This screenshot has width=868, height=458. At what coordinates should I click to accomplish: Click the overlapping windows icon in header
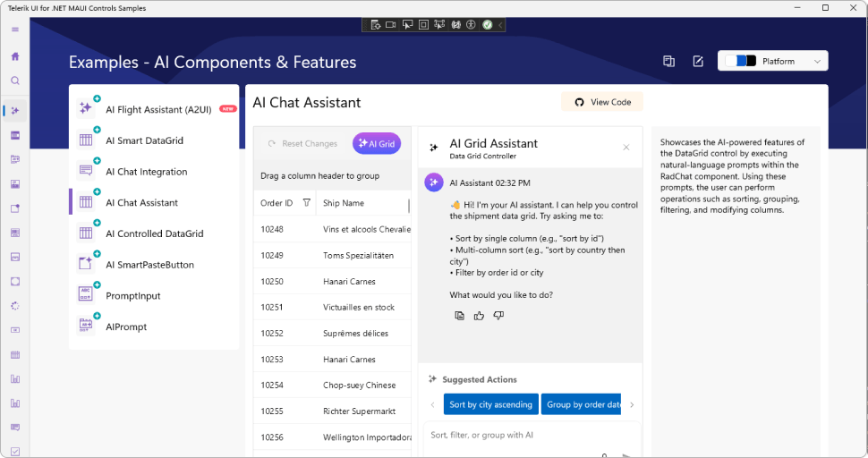tap(668, 62)
